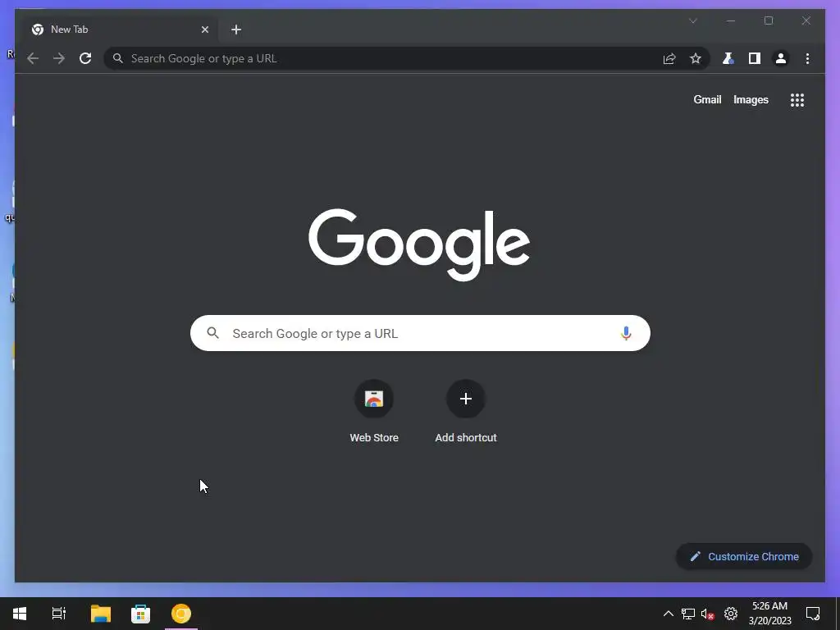Open a new tab with plus button
Screen dimensions: 840x630
pyautogui.click(x=236, y=30)
